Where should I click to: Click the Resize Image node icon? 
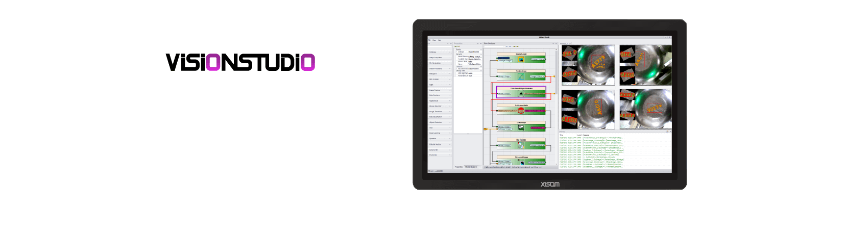521,76
